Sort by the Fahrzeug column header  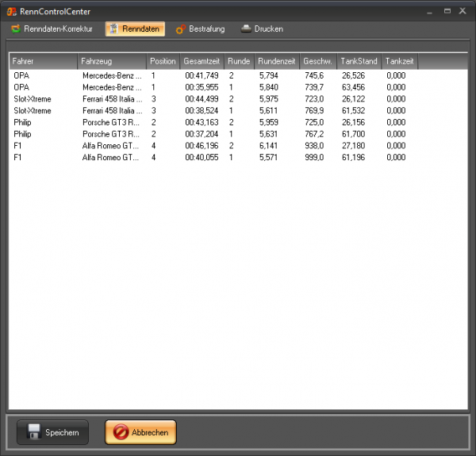[x=112, y=61]
